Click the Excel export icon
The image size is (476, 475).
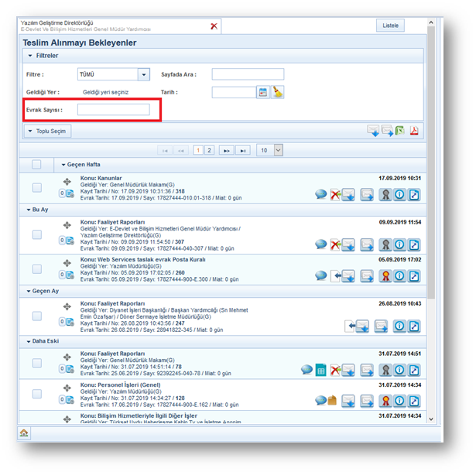[399, 131]
